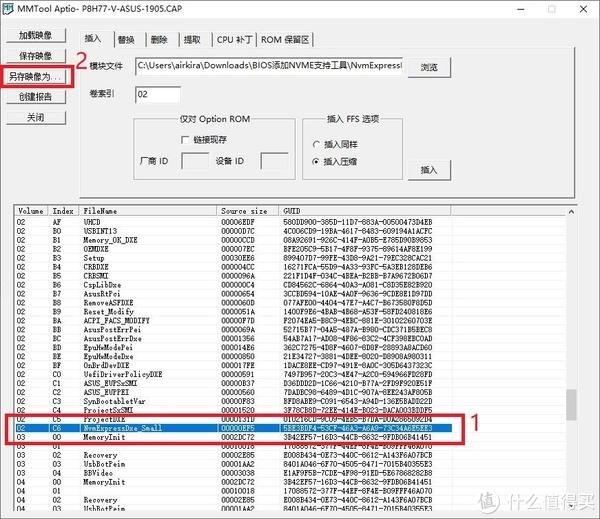
Task: Select the EpuMeModeDxe row
Action: click(x=233, y=356)
